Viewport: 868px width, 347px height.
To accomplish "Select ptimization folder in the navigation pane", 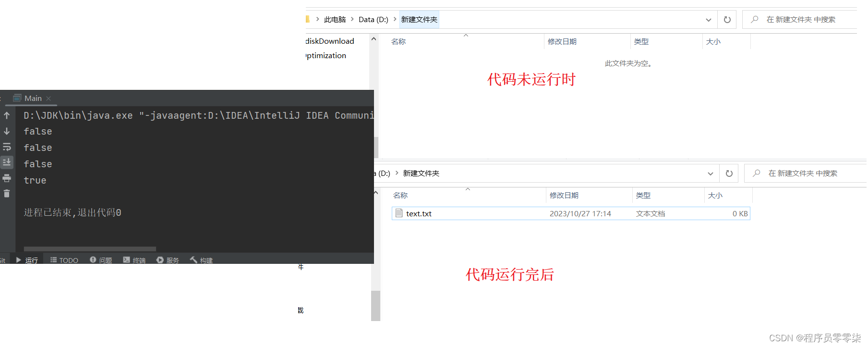I will click(x=326, y=56).
